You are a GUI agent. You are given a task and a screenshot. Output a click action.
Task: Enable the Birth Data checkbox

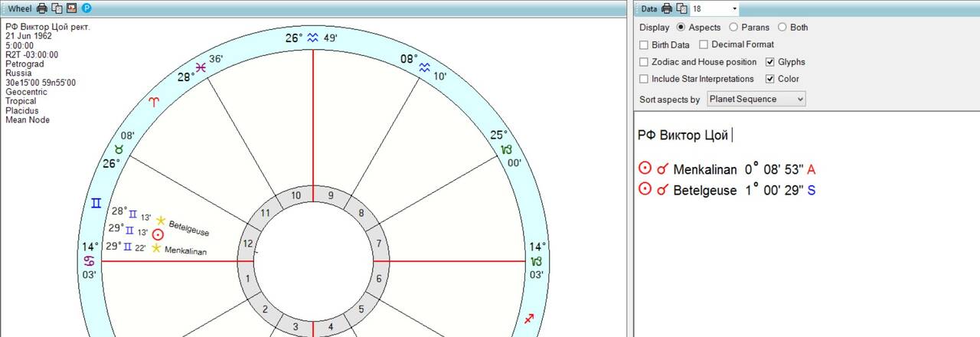[x=644, y=44]
